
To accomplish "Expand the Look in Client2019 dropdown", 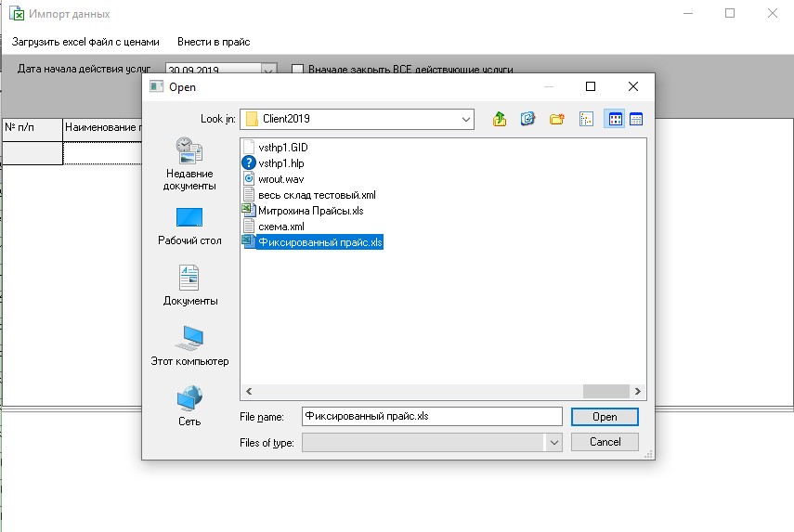I will coord(465,120).
